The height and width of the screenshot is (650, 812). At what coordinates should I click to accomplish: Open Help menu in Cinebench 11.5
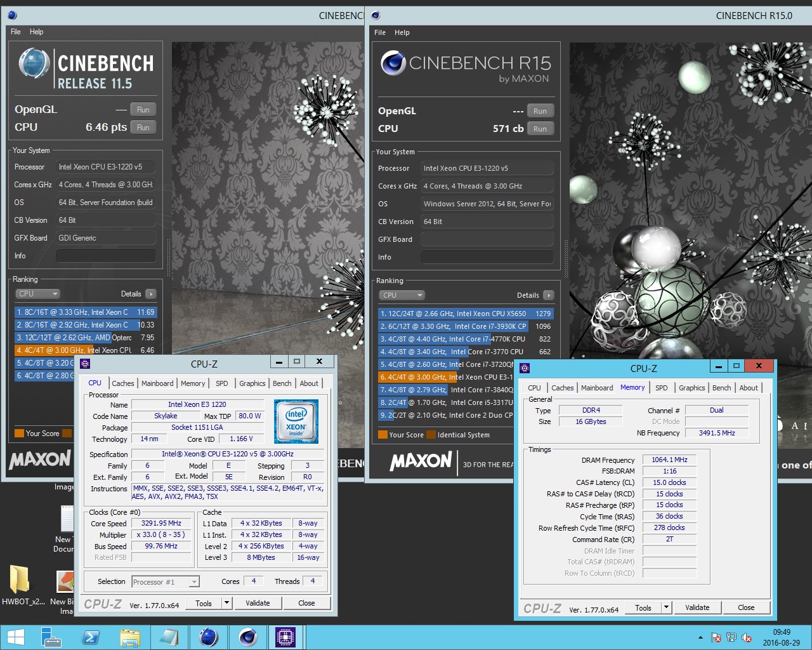click(x=37, y=32)
